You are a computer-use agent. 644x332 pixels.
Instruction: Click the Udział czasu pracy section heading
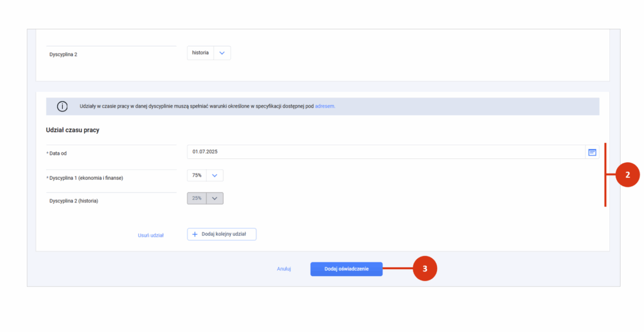click(73, 130)
